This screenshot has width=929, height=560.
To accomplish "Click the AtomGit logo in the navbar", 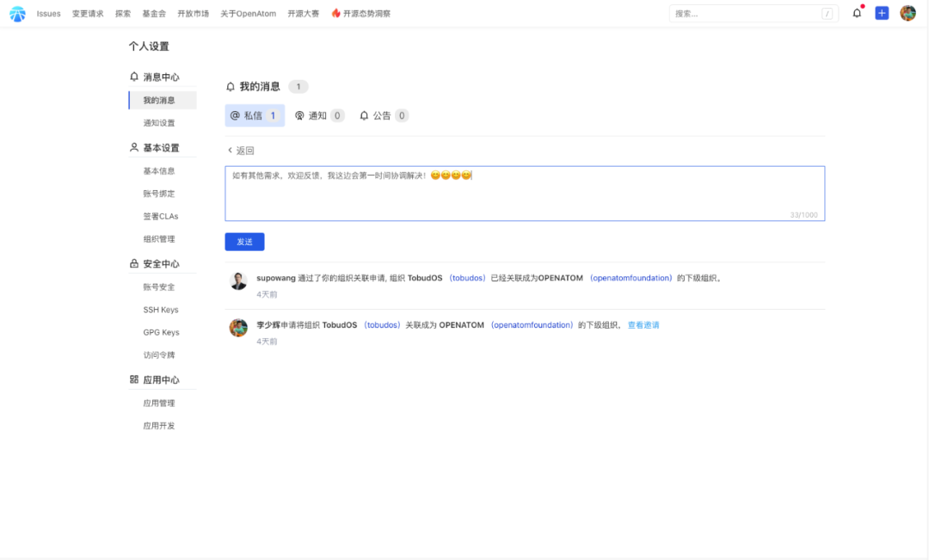I will [x=18, y=14].
